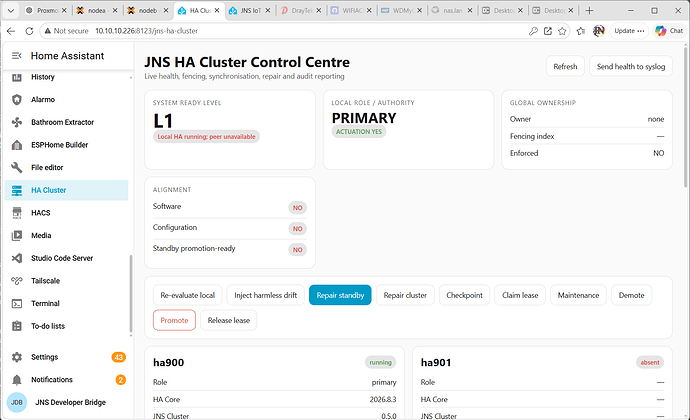Expand the browser tab search chevron
Image resolution: width=690 pixels, height=420 pixels.
[11, 11]
